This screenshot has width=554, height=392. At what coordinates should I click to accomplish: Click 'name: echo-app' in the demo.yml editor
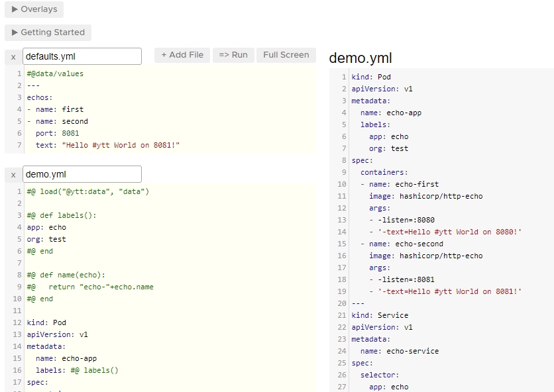point(66,358)
